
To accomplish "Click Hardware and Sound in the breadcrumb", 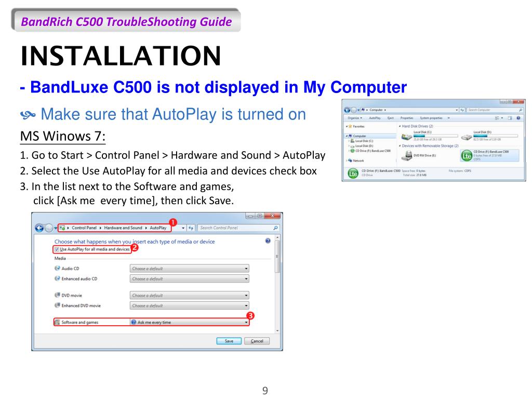I will 123,228.
